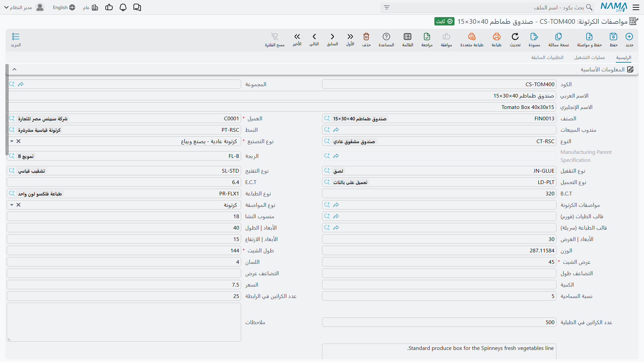Image resolution: width=644 pixels, height=362 pixels.
Task: Click the Approve (موافقه) thumbs-up icon
Action: (x=446, y=37)
